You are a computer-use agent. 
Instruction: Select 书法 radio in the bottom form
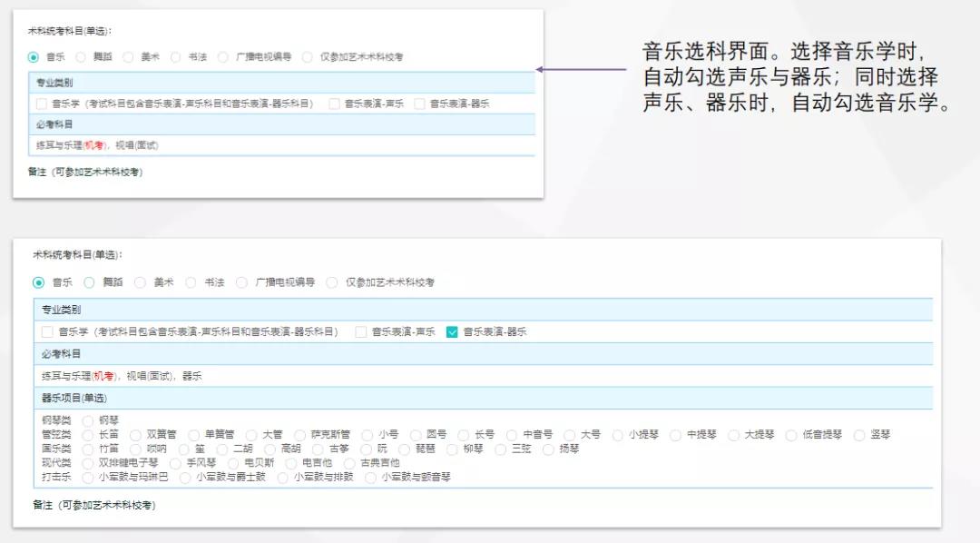click(191, 282)
